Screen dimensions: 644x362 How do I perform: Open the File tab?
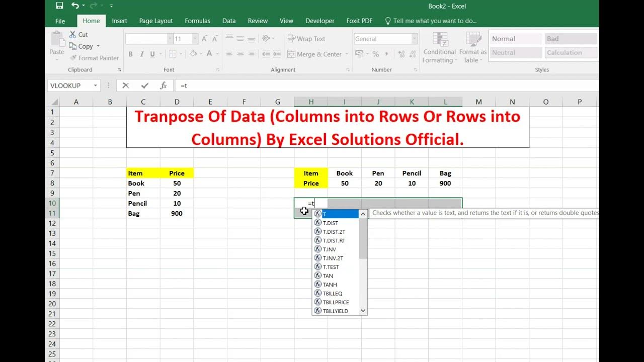tap(60, 21)
